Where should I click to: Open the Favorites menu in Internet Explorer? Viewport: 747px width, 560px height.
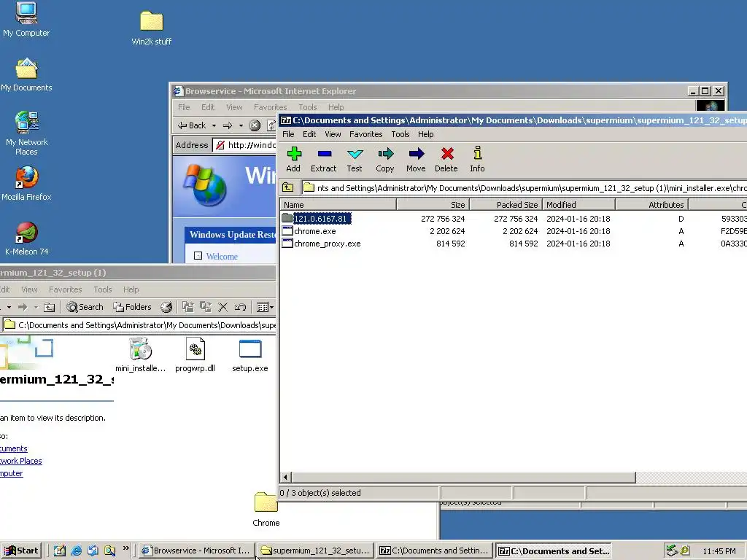coord(270,107)
